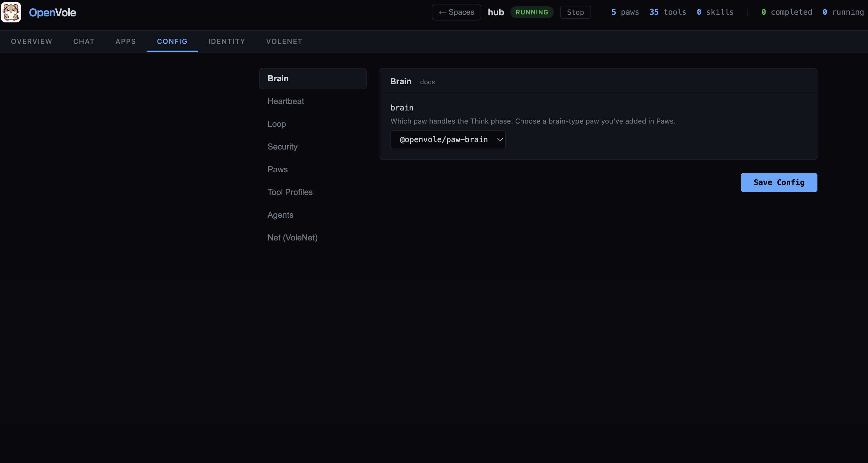Screen dimensions: 868x463
Task: Click the 0 completed counter
Action: click(786, 12)
